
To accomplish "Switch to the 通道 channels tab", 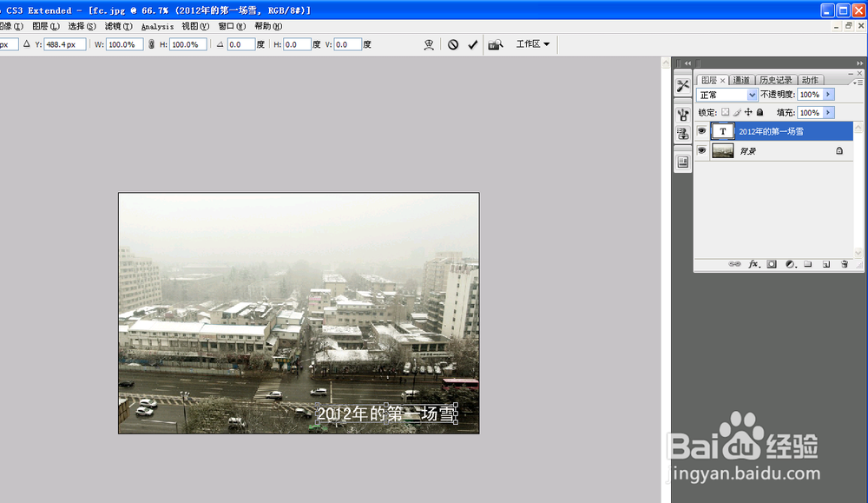I will click(742, 79).
